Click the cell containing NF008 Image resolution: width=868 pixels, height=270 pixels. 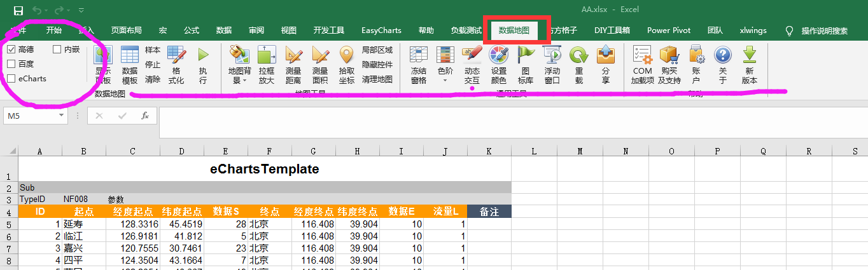point(84,199)
